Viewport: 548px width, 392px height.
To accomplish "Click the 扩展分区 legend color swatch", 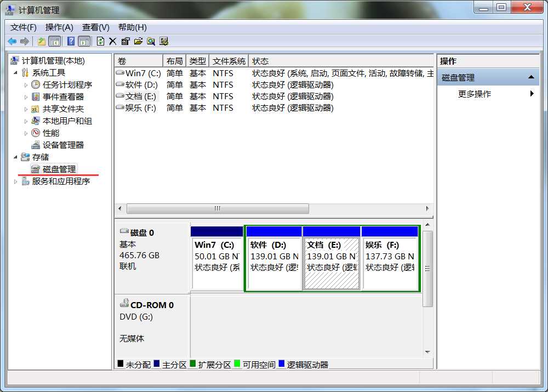I will pos(192,363).
